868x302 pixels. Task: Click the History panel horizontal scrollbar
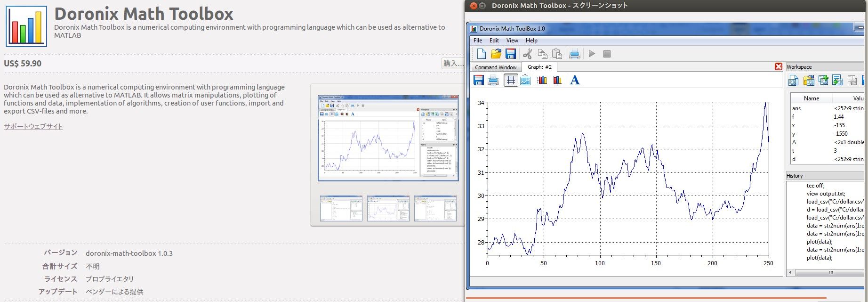831,272
